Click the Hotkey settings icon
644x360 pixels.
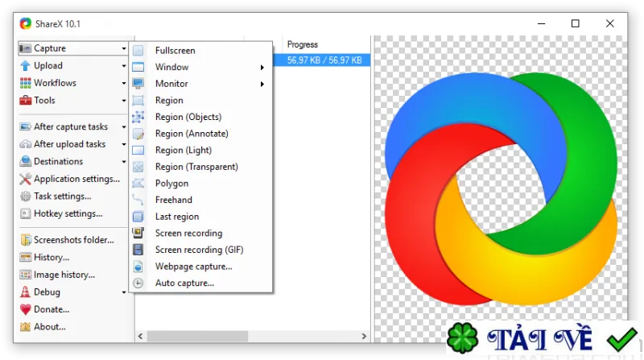(x=26, y=213)
